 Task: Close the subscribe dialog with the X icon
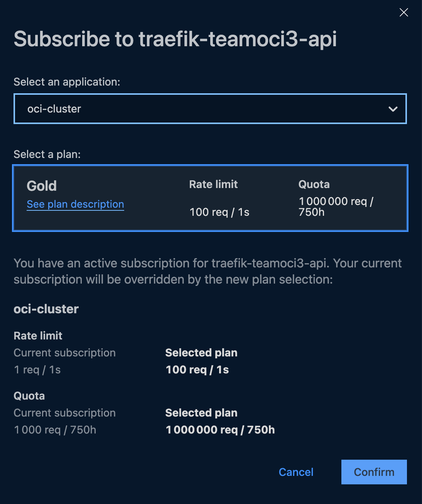[404, 13]
